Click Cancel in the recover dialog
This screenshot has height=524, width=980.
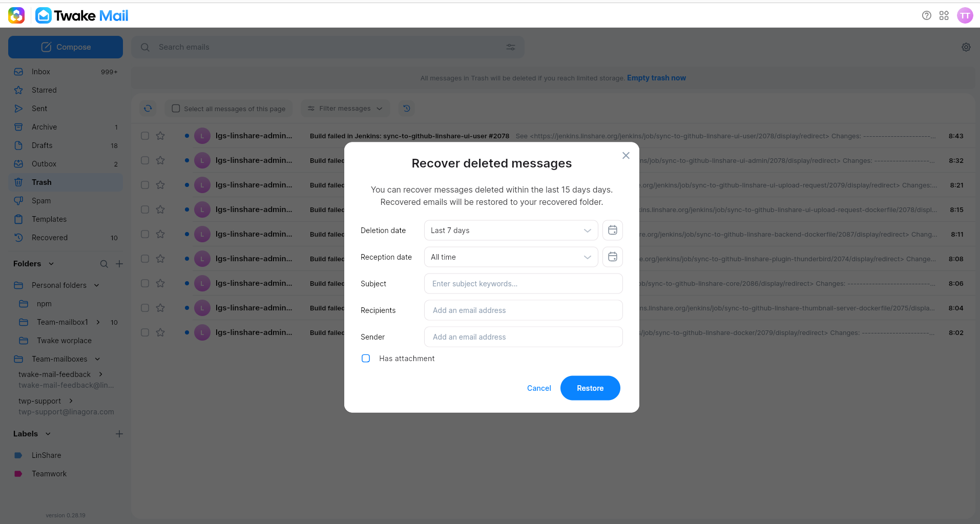pyautogui.click(x=539, y=388)
